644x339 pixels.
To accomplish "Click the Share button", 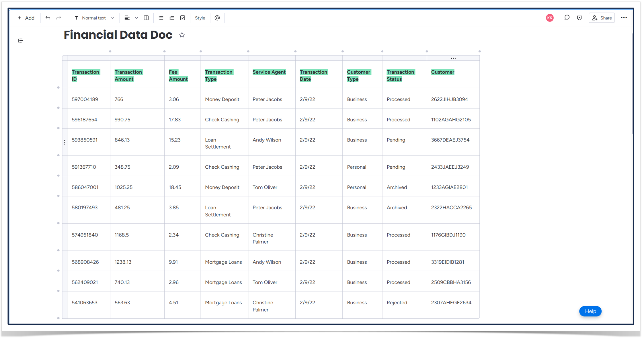I will click(x=602, y=17).
